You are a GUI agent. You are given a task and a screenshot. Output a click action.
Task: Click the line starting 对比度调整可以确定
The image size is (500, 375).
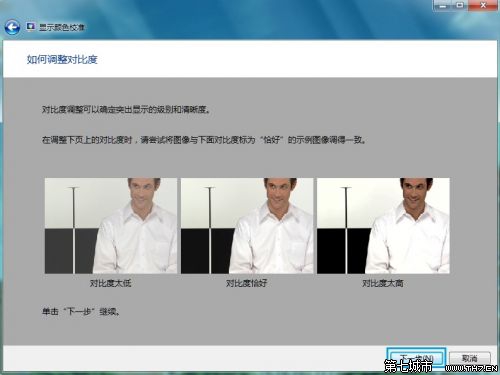(x=127, y=109)
